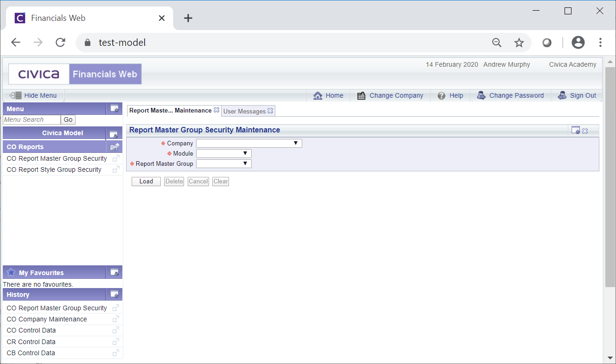
Task: Click in the Menu Search field
Action: (x=31, y=119)
